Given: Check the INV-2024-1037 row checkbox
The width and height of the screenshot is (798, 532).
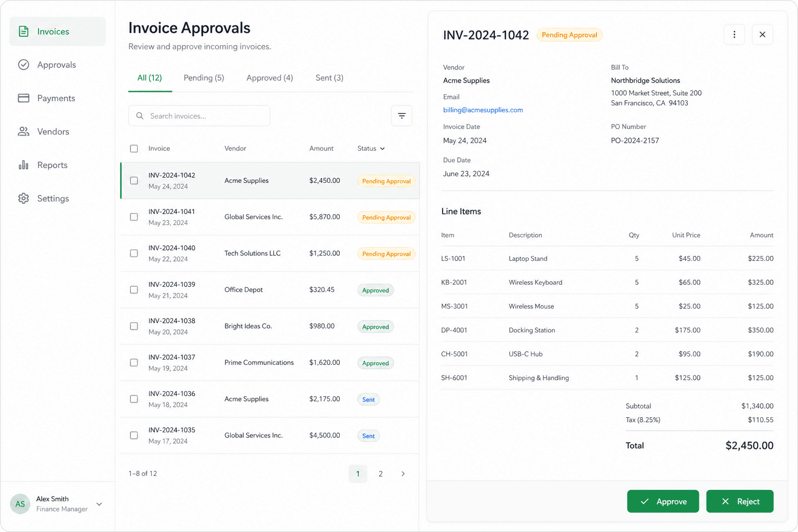Looking at the screenshot, I should pyautogui.click(x=134, y=363).
